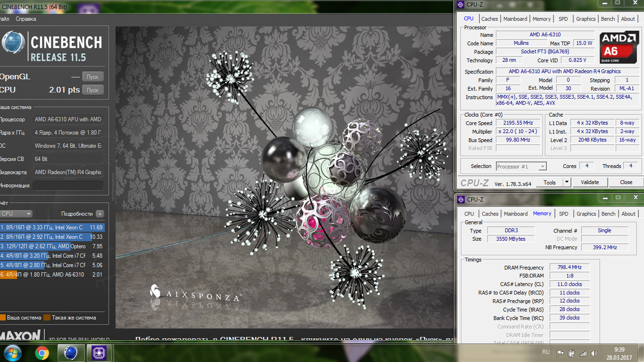Switch to Cinebench via its taskbar icon
The height and width of the screenshot is (362, 644).
coord(71,353)
